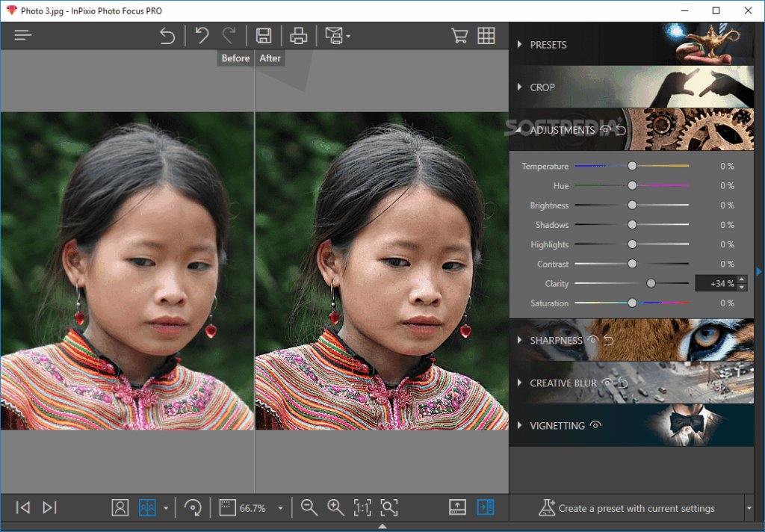
Task: Click the After label tab
Action: tap(270, 58)
